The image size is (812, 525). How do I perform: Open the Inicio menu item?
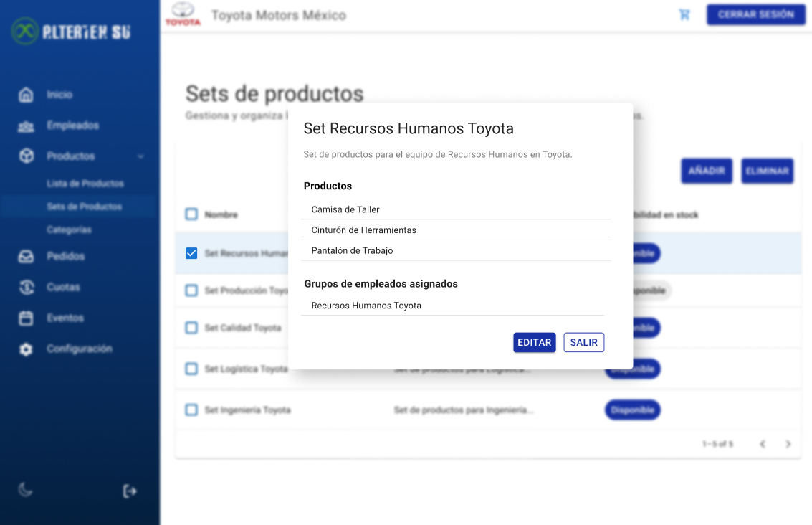coord(59,95)
